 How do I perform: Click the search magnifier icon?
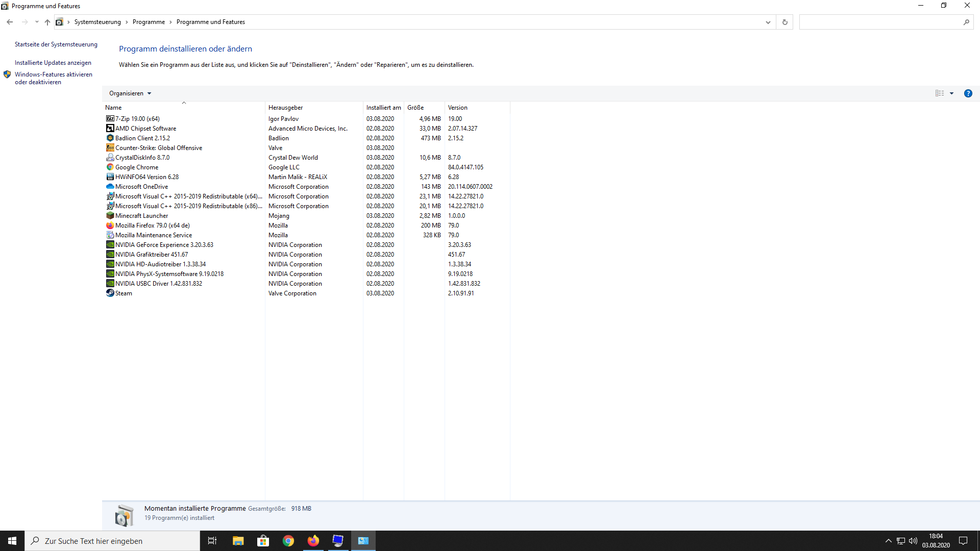tap(966, 22)
